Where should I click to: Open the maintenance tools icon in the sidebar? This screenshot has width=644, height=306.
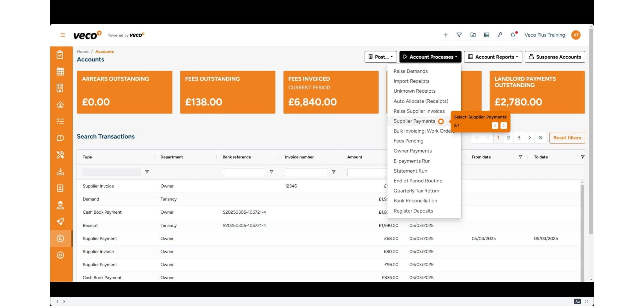60,155
